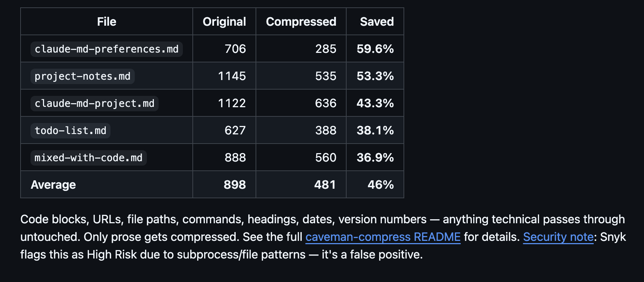Open the caveman-compress README link
644x282 pixels.
tap(383, 237)
